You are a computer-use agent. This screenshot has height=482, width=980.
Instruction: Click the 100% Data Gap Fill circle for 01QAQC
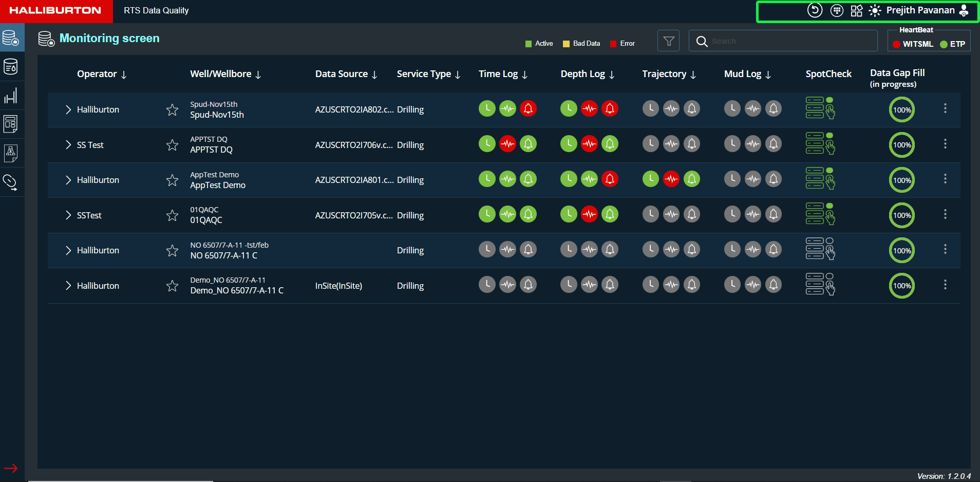901,215
